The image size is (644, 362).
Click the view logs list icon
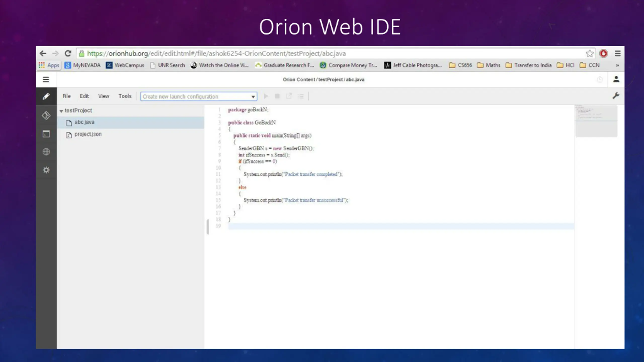coord(301,96)
